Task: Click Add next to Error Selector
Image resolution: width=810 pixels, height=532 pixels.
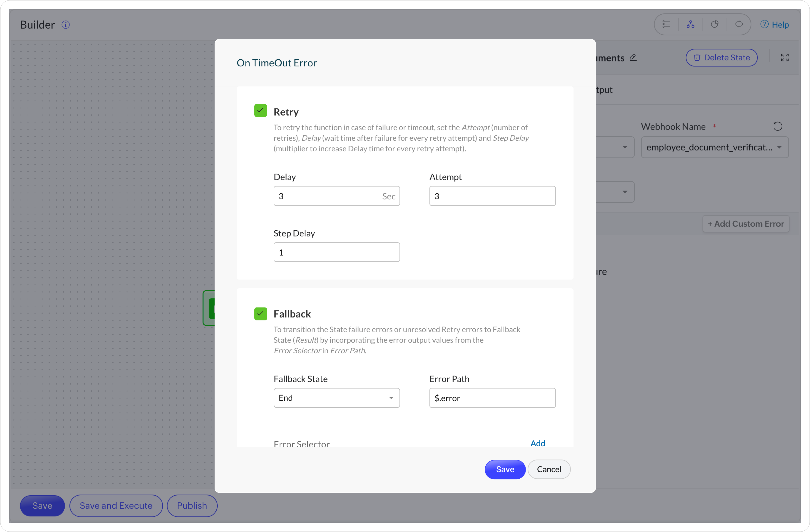Action: 537,443
